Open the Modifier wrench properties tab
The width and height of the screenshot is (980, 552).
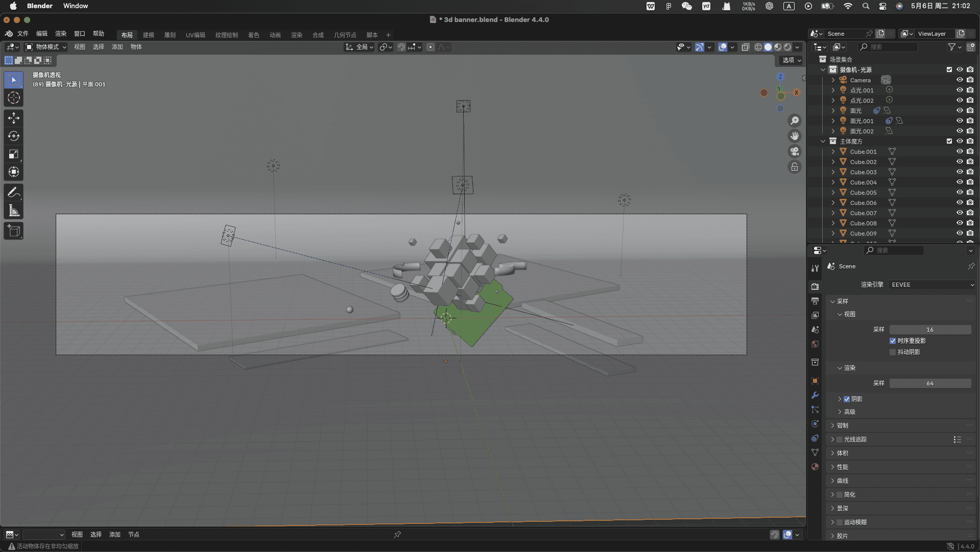click(815, 395)
